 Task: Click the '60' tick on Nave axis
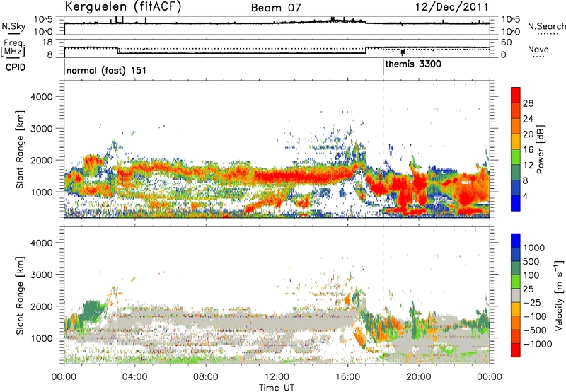[507, 42]
